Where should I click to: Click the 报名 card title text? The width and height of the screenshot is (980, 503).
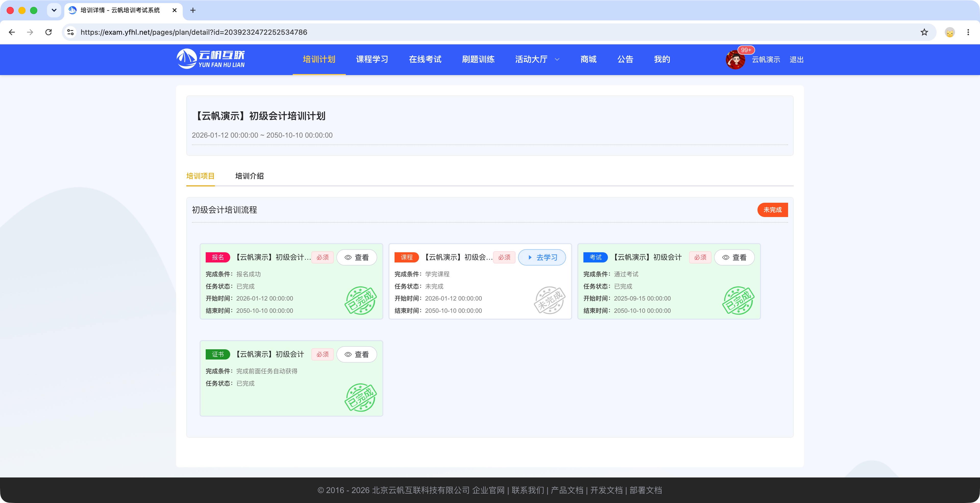(x=272, y=258)
